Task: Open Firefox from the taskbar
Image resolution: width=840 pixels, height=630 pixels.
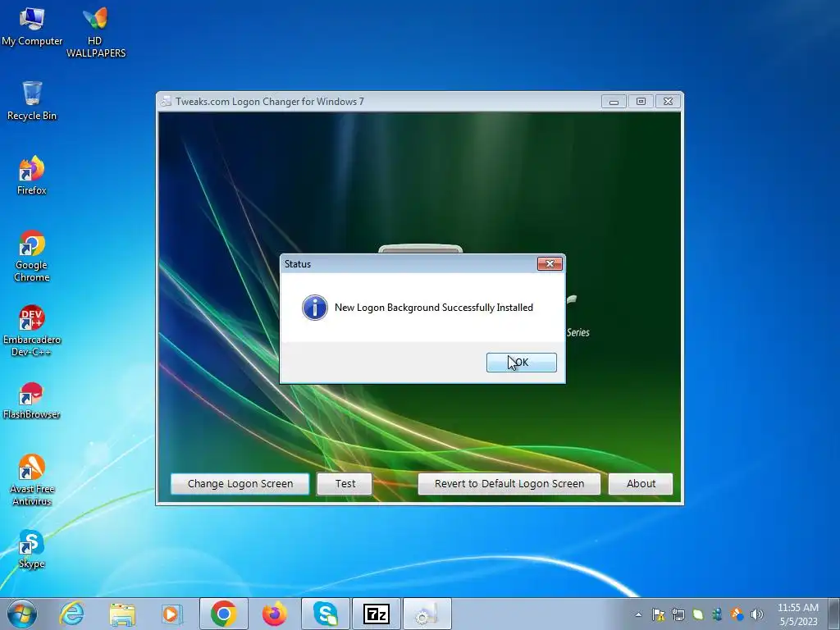Action: coord(274,614)
